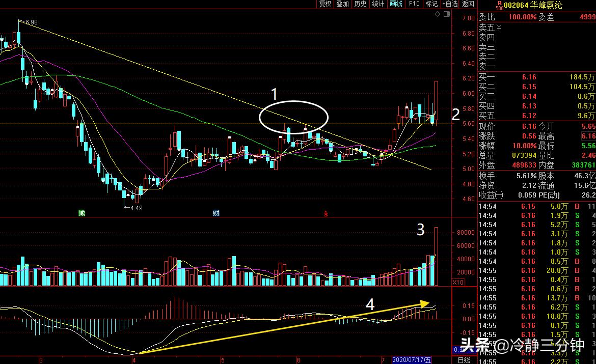Add stock with +自选 button
Screen dimensions: 596x364
pyautogui.click(x=450, y=4)
